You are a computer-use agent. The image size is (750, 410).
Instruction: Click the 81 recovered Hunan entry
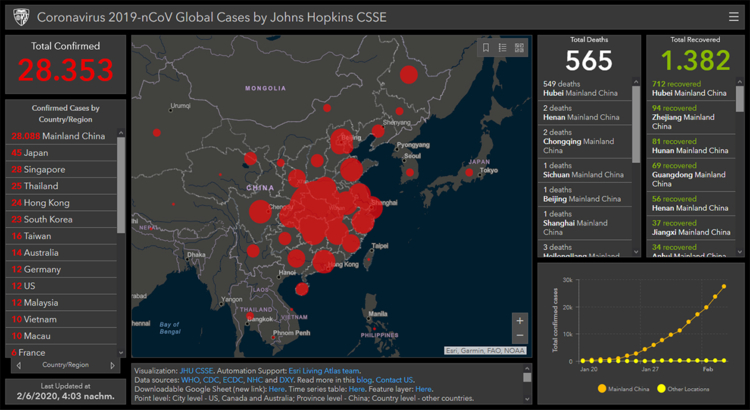point(691,146)
